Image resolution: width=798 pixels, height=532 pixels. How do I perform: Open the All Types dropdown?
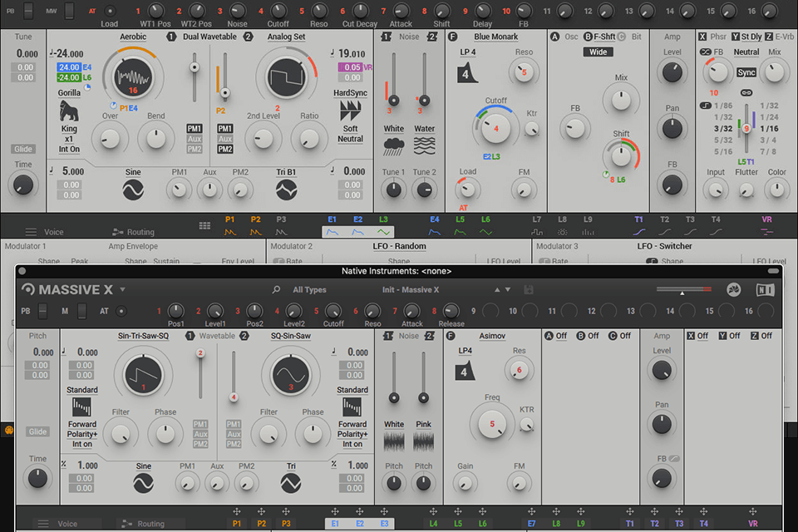coord(308,289)
